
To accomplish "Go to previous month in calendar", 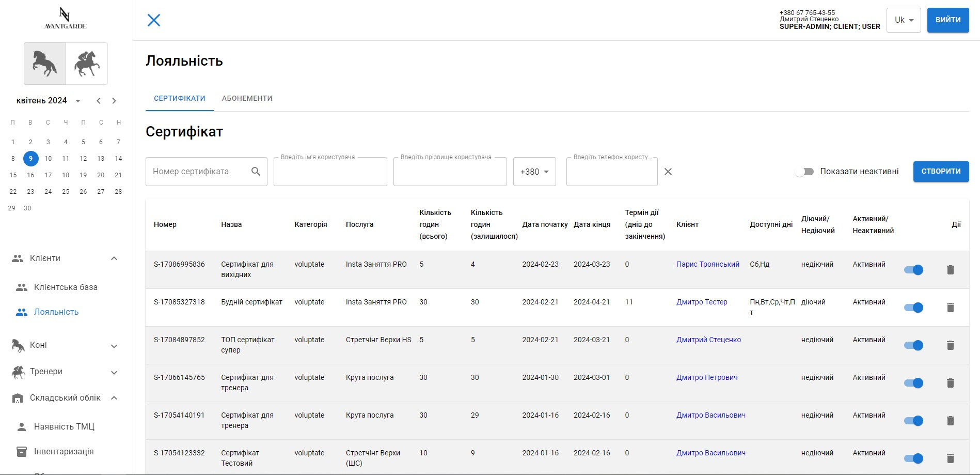I will click(99, 101).
